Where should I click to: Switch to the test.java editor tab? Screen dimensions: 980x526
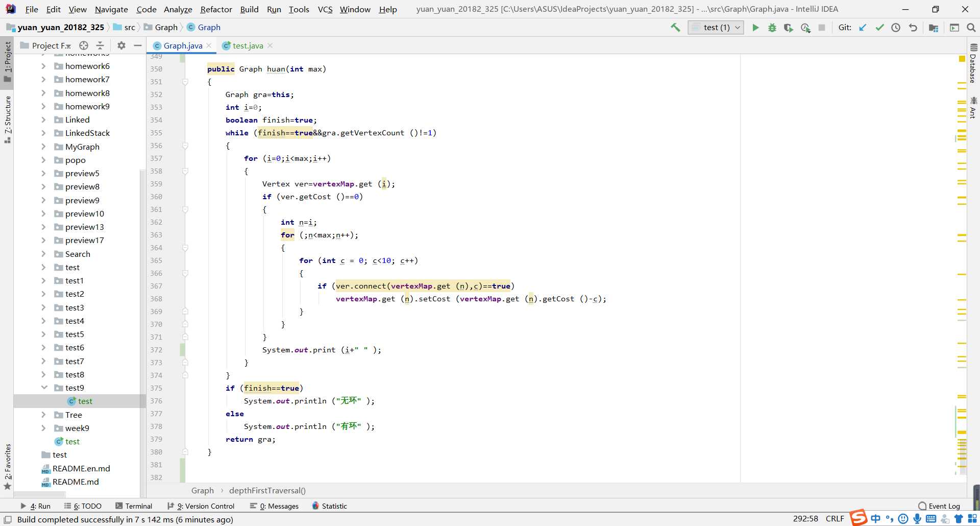pyautogui.click(x=248, y=45)
